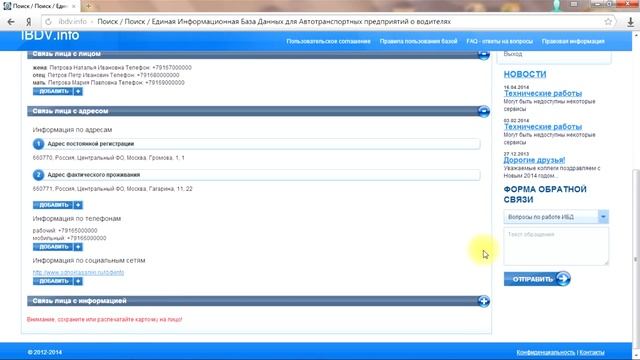Click the отец Петров Петр Иванович entry
The height and width of the screenshot is (360, 640).
coord(106,76)
